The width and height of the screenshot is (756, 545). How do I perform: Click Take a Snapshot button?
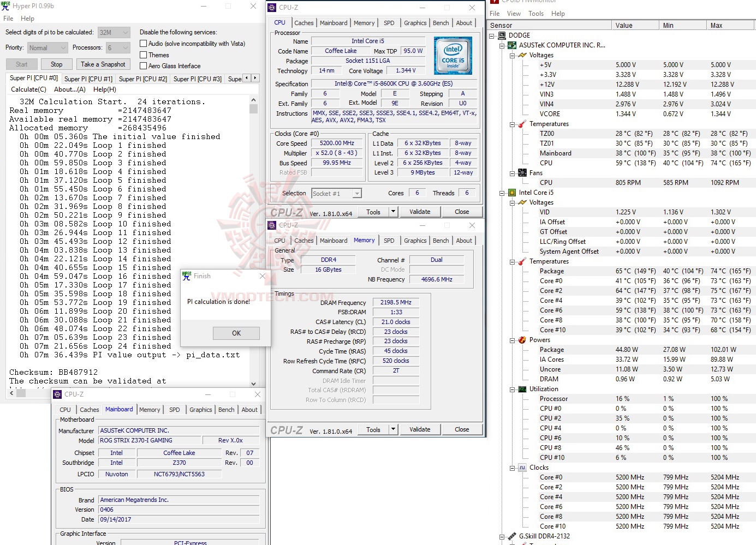click(x=103, y=64)
